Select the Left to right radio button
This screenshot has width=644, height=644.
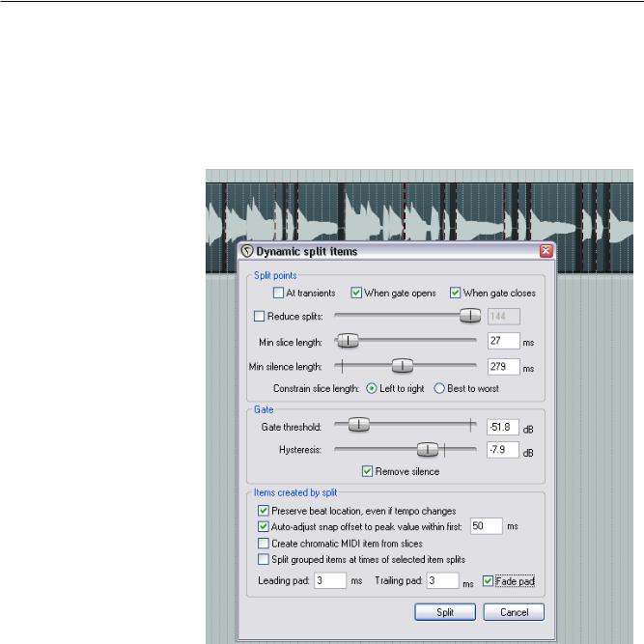point(372,388)
